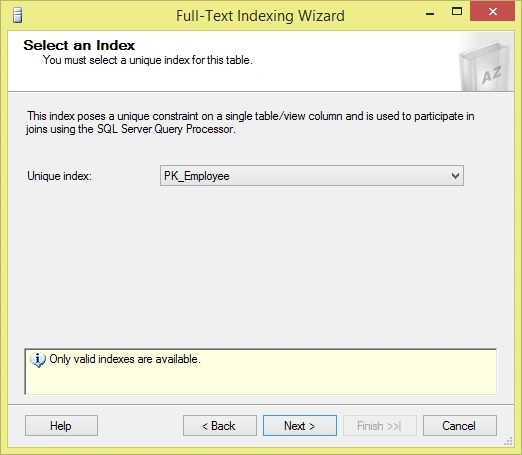Image resolution: width=522 pixels, height=455 pixels.
Task: Click the Full-Text Indexing Wizard title bar
Action: pyautogui.click(x=260, y=16)
